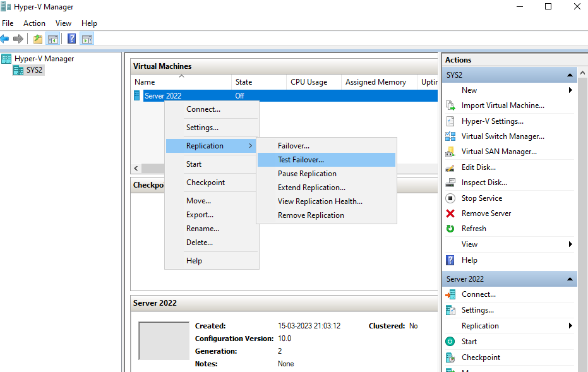Open the Help menu in menu bar
Screen dimensions: 588x372
coord(89,23)
